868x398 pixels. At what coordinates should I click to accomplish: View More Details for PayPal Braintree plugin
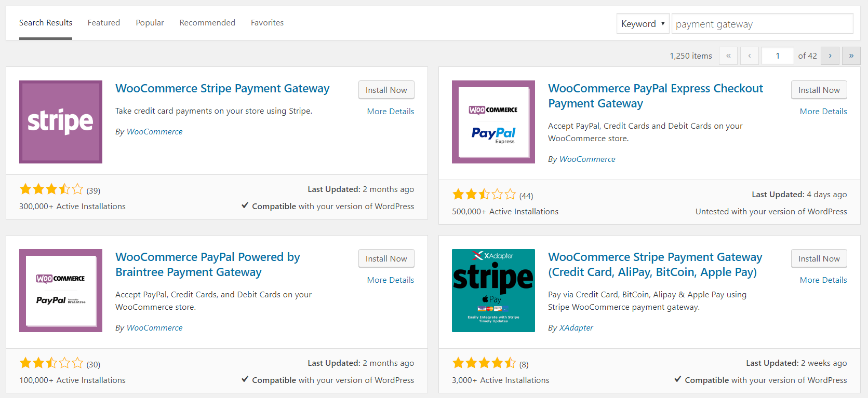[x=391, y=280]
